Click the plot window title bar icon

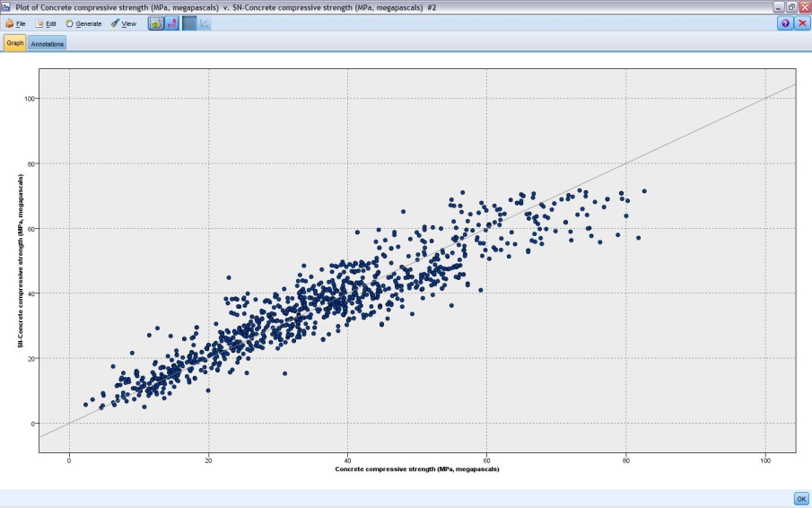click(x=5, y=7)
